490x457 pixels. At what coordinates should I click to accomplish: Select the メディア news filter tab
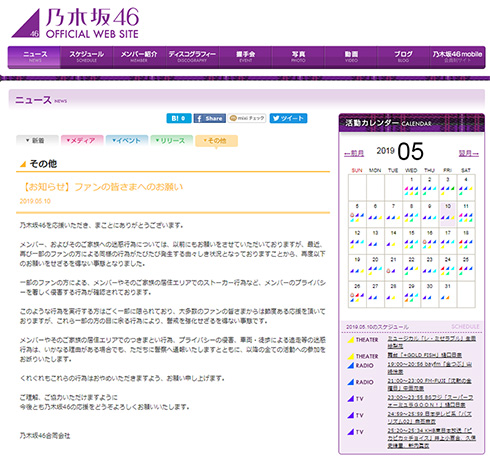coord(82,140)
